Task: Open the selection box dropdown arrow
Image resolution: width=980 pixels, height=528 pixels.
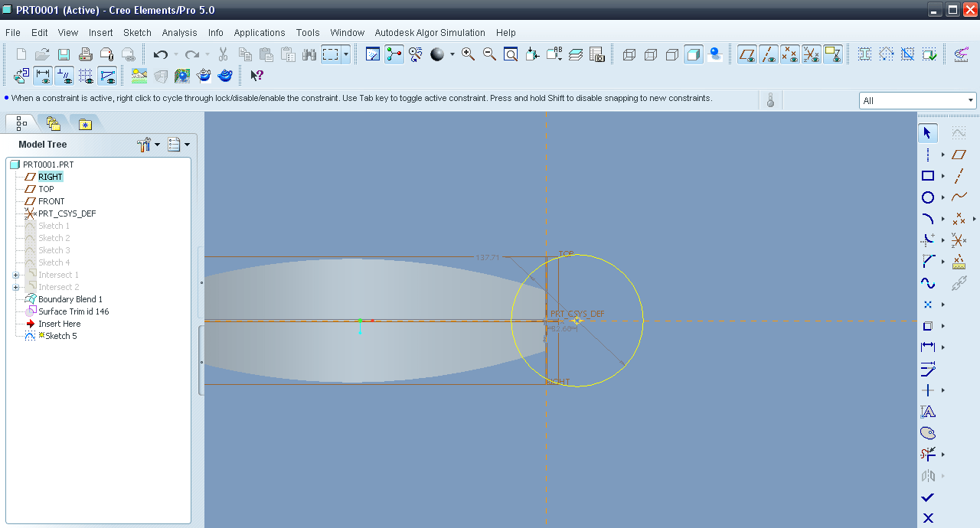Action: point(346,54)
